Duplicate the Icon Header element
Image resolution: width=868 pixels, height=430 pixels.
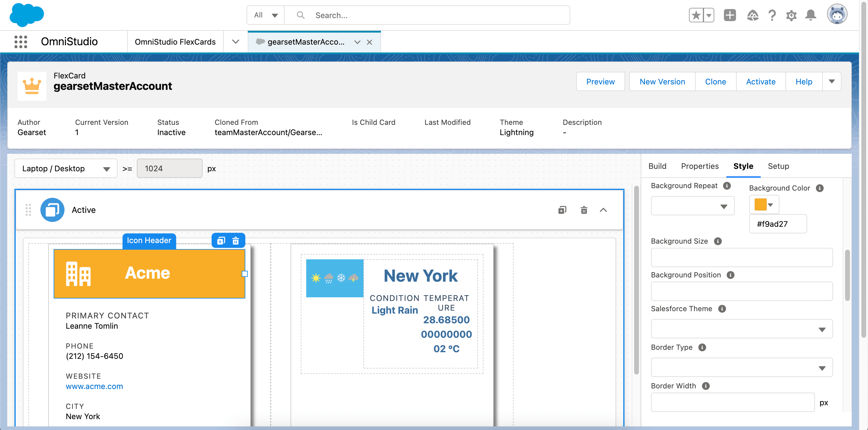[x=221, y=240]
